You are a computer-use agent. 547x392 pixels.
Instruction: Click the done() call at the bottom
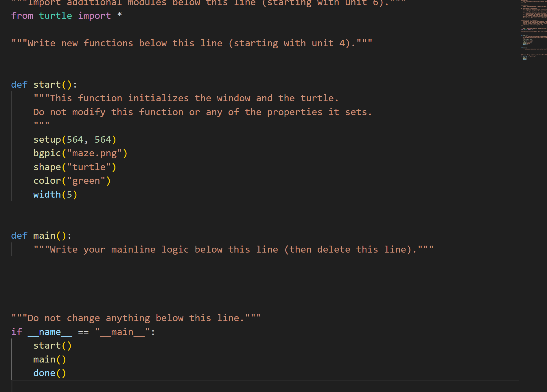click(x=49, y=373)
